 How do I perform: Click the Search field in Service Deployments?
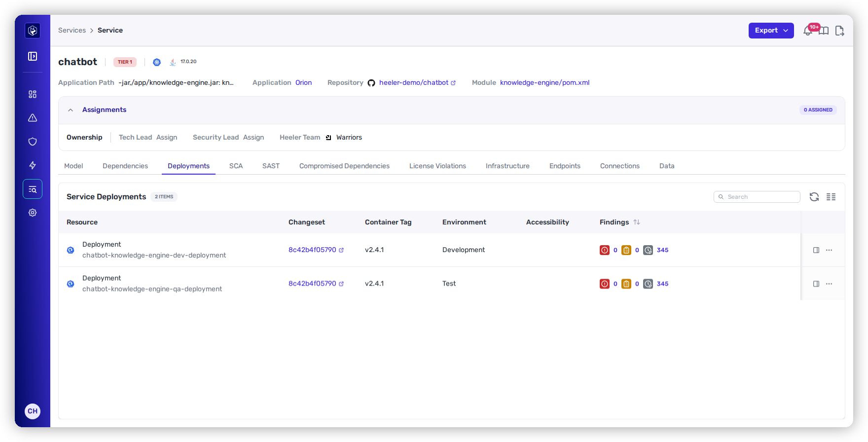click(757, 197)
